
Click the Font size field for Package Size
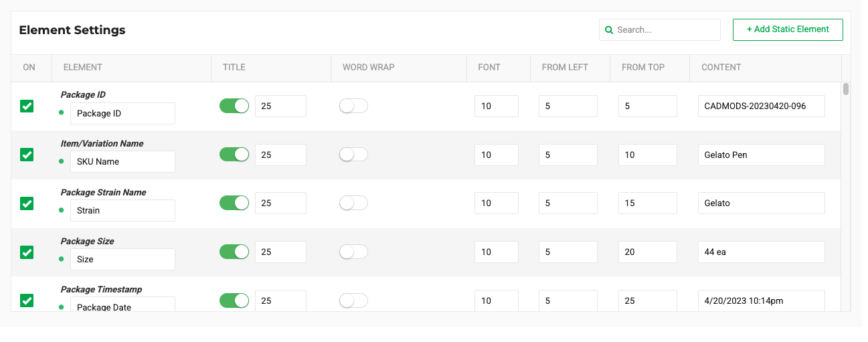coord(497,252)
